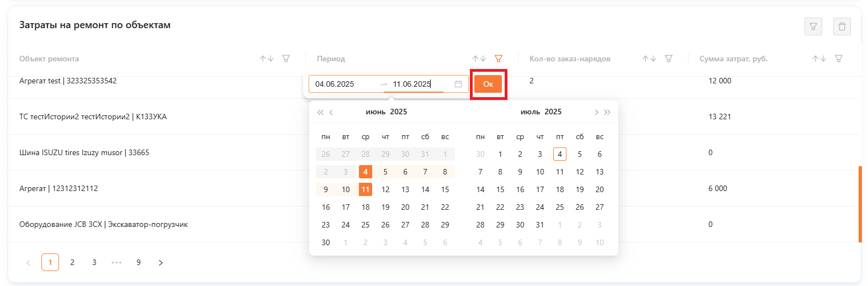Open filter for Сумма затрат, руб. column

[839, 59]
